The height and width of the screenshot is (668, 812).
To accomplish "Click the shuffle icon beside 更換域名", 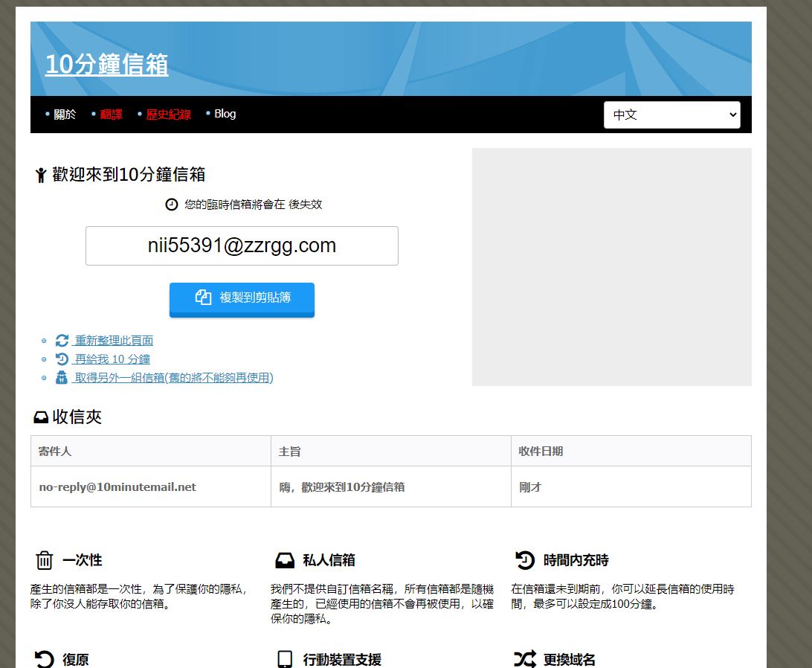I will [x=524, y=659].
